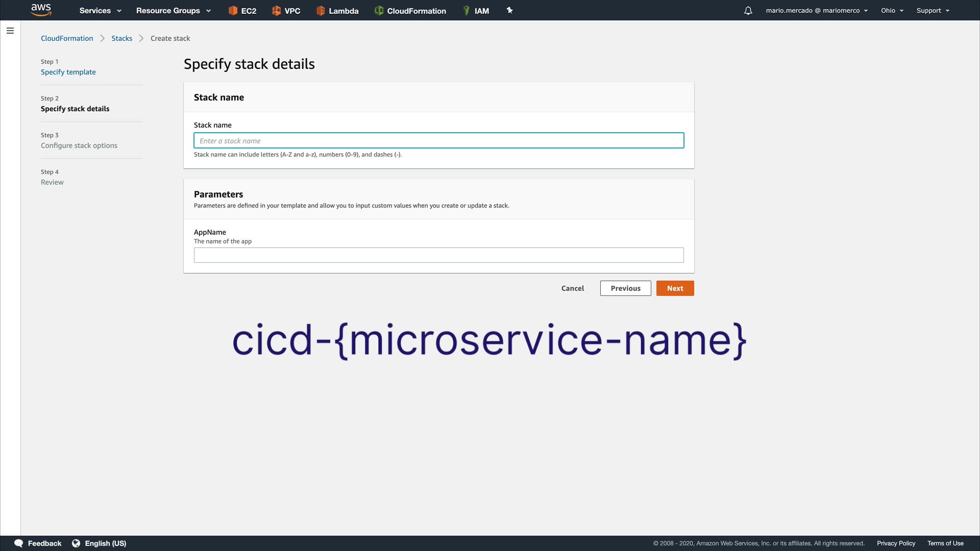Open the notifications bell
980x551 pixels.
(x=748, y=11)
